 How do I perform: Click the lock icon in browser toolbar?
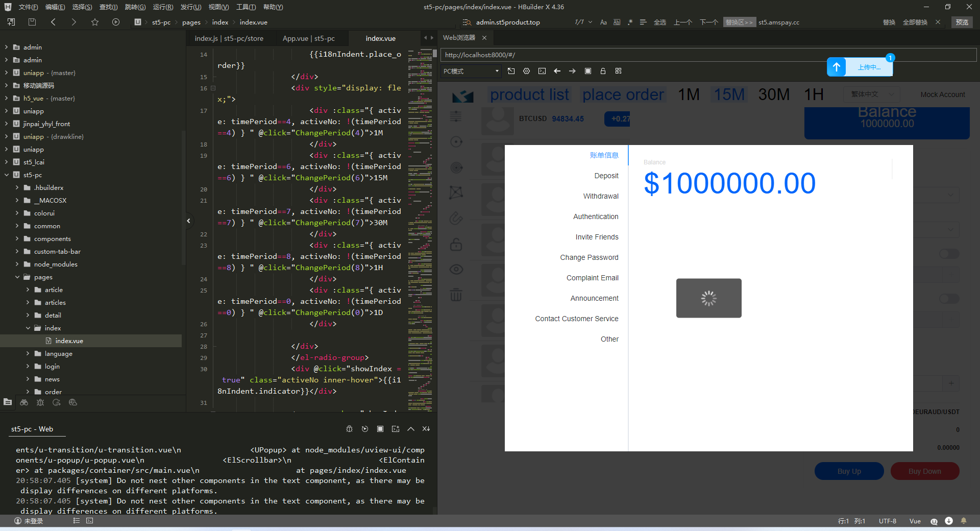[603, 71]
